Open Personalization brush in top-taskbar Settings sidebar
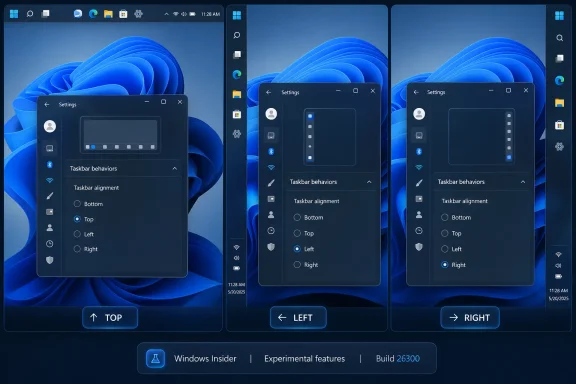The image size is (576, 384). click(50, 196)
